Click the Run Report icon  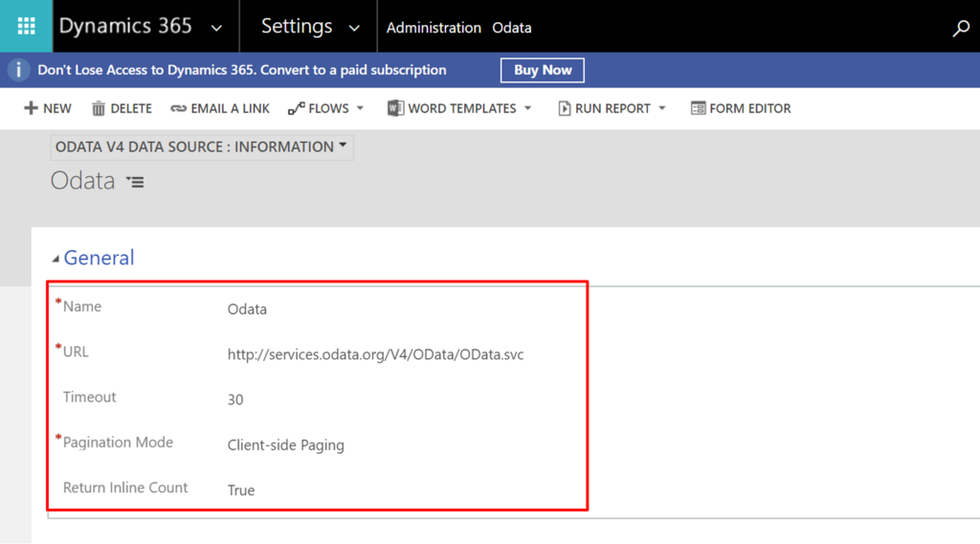coord(564,109)
